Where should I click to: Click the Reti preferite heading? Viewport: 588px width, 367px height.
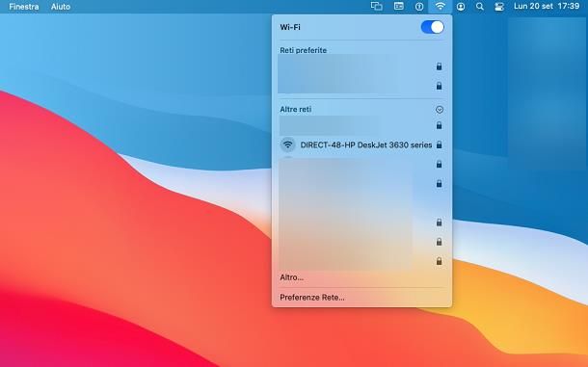point(303,50)
